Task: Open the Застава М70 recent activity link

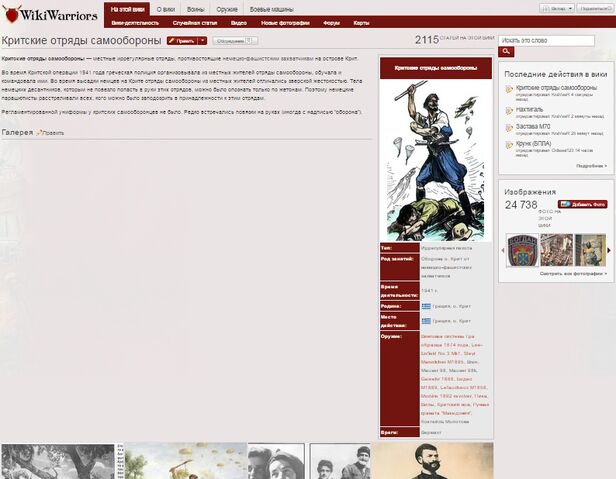Action: coord(533,126)
